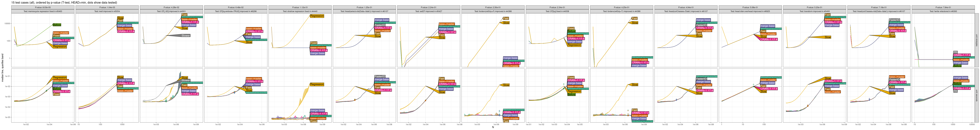Click the y-axis title 'median line, quantiles band'

click(2, 68)
